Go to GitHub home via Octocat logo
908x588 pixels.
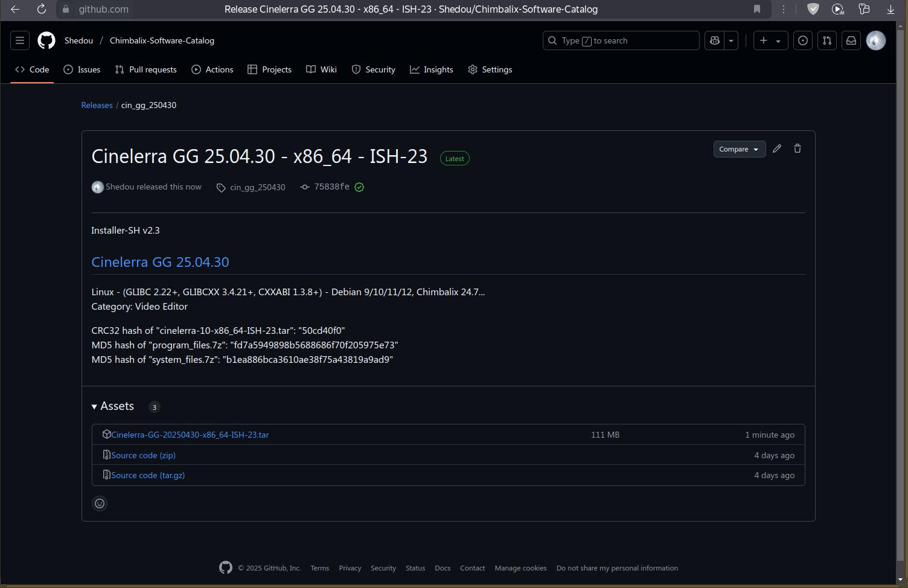point(46,40)
